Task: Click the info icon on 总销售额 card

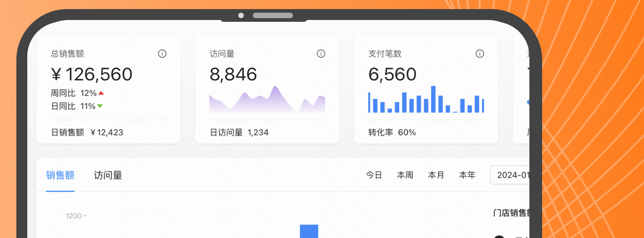Action: (x=162, y=54)
